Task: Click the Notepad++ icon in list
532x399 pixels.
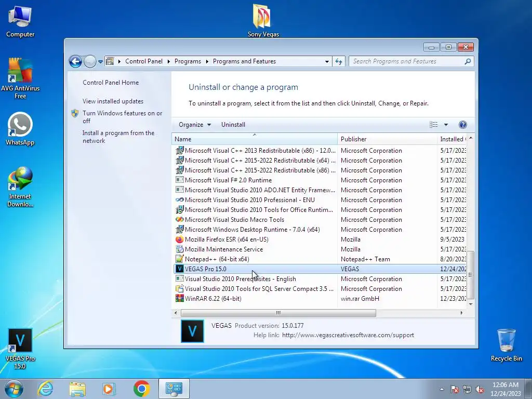Action: point(179,259)
